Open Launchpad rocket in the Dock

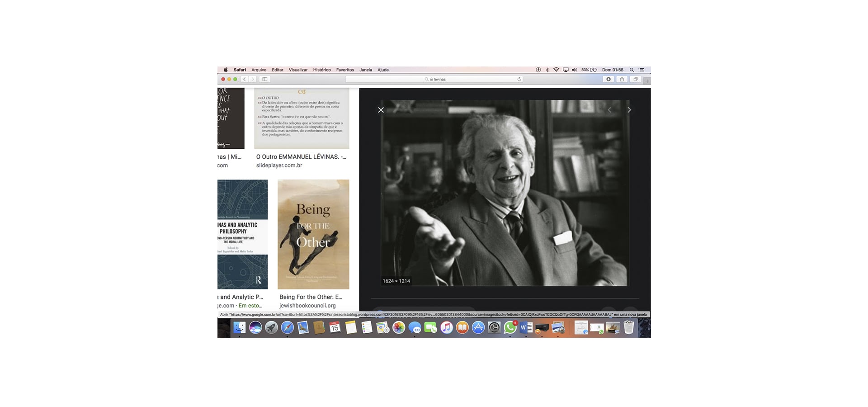pos(271,327)
